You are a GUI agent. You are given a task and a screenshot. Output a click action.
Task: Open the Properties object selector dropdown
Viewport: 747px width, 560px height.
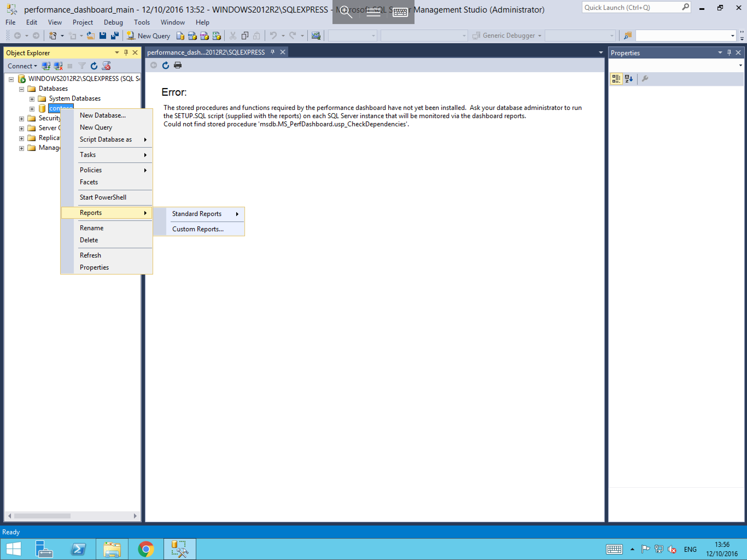741,65
